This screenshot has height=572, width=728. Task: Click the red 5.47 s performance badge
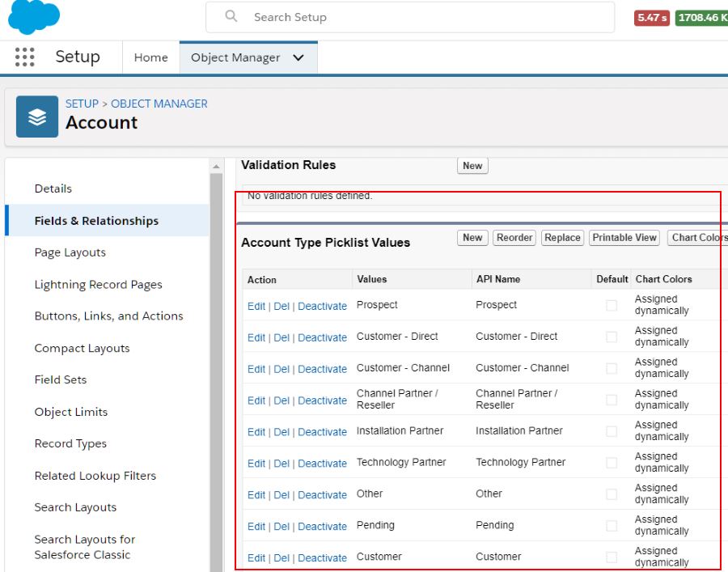coord(651,18)
